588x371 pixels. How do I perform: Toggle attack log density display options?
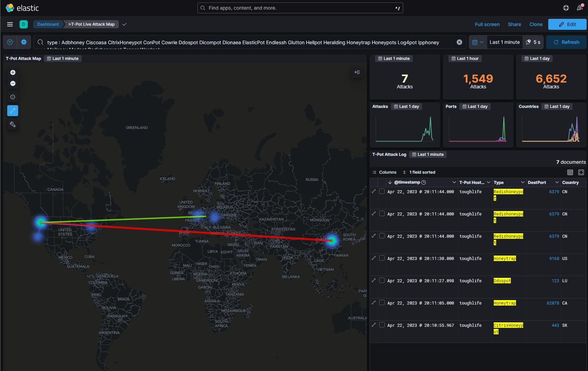coord(570,172)
